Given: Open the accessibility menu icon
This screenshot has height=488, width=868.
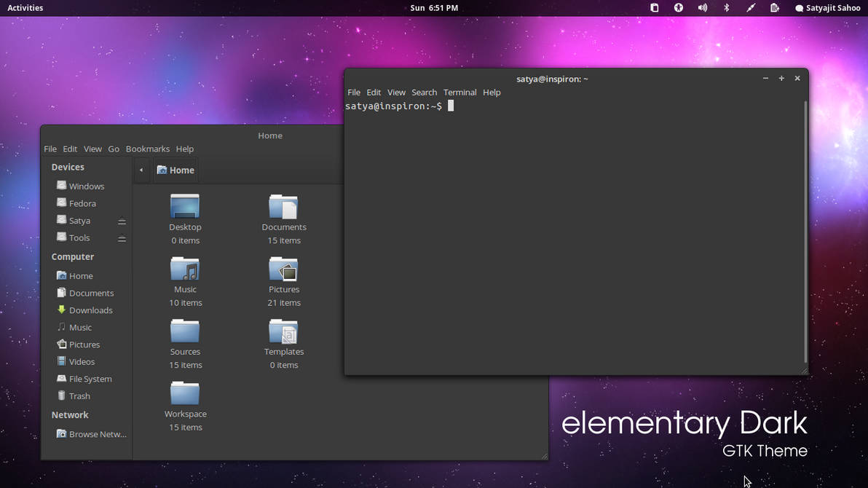Looking at the screenshot, I should (679, 8).
